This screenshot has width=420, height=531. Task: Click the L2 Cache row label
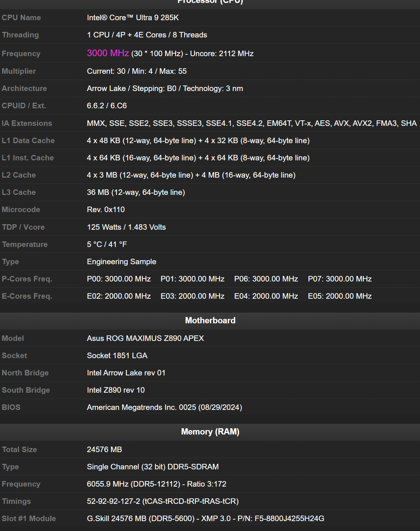(19, 175)
